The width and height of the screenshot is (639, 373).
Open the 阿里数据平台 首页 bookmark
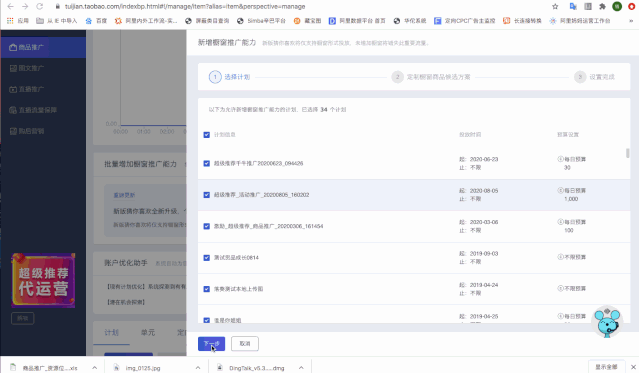click(357, 21)
